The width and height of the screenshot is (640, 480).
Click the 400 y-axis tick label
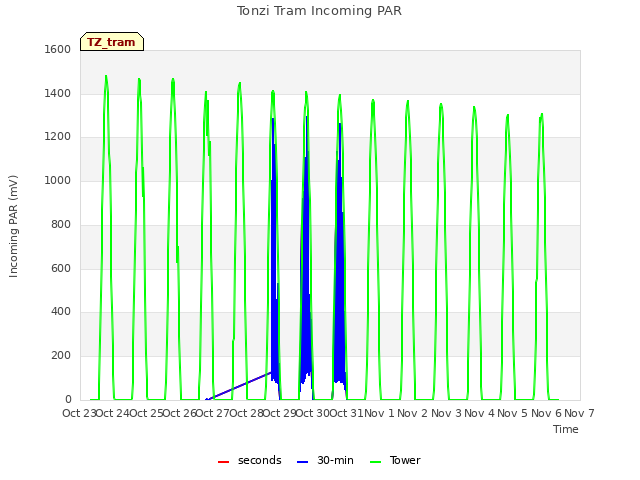(61, 312)
